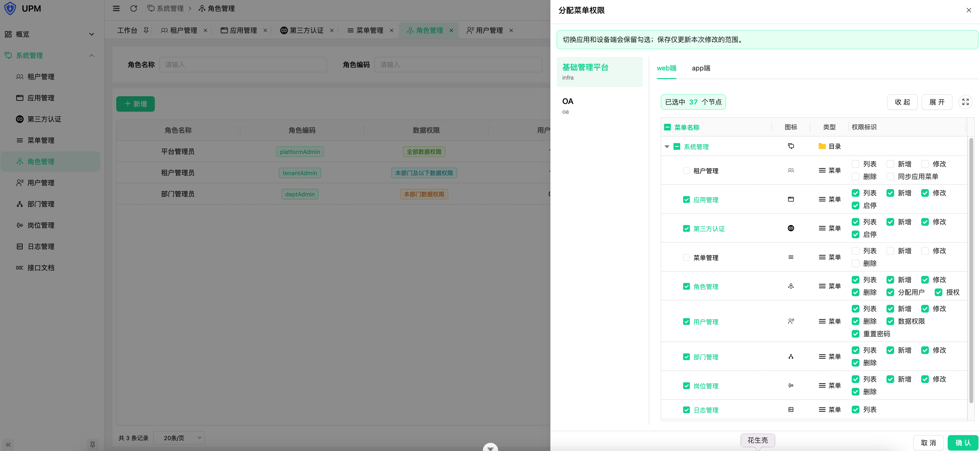Check 同步应用菜单 permission for 租户管理

(x=890, y=177)
